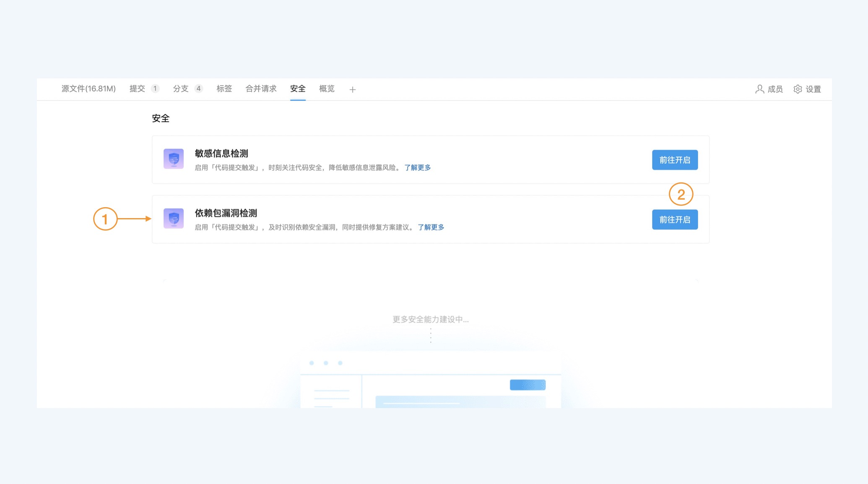Click the 安全 page heading

[161, 118]
